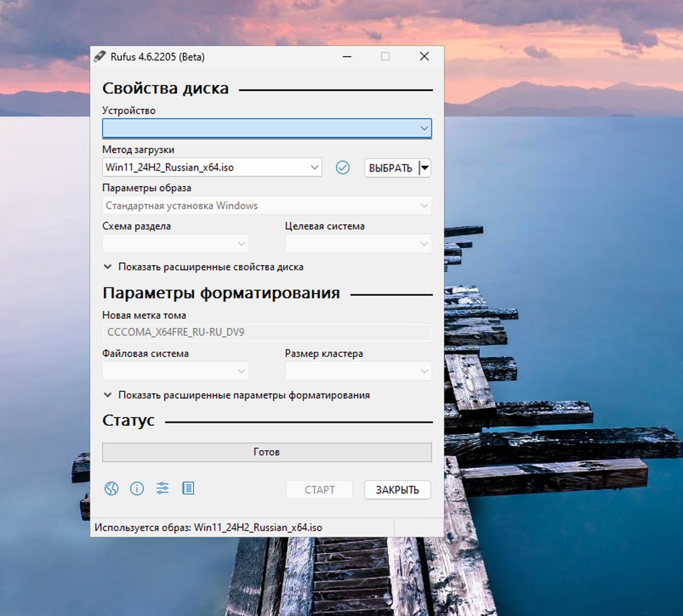The width and height of the screenshot is (683, 616).
Task: Click the Rufus USB title bar icon
Action: point(100,57)
